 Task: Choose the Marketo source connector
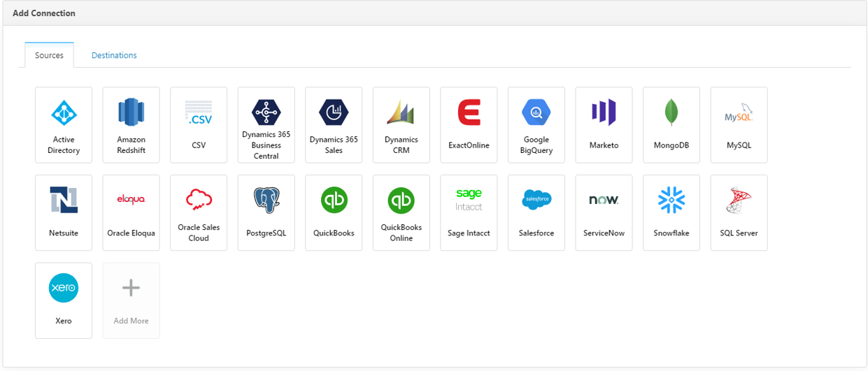[x=604, y=124]
